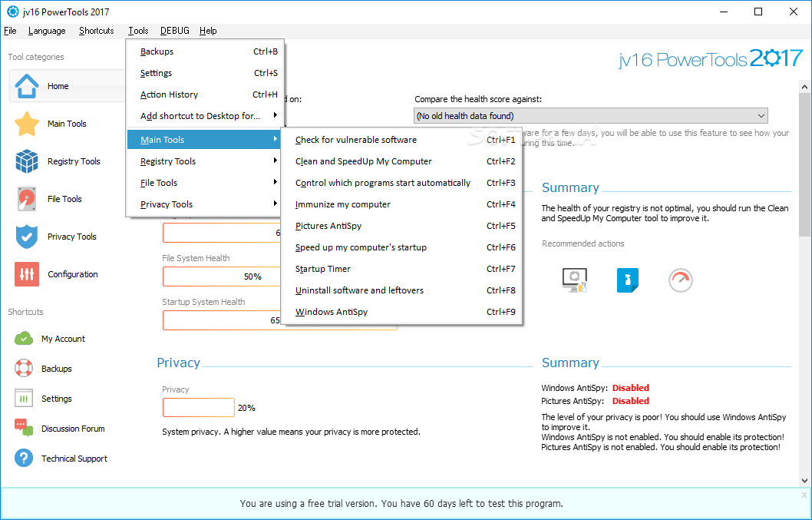This screenshot has height=520, width=812.
Task: Open the DEBUG menu
Action: pos(174,31)
